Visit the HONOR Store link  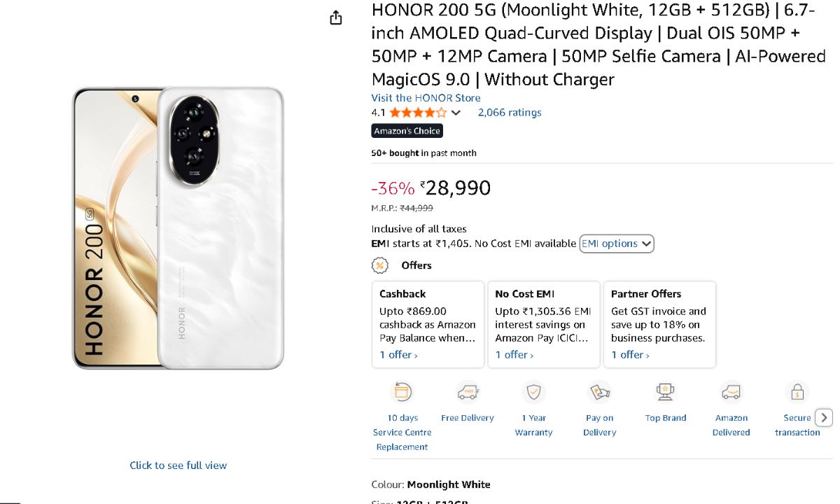click(426, 98)
